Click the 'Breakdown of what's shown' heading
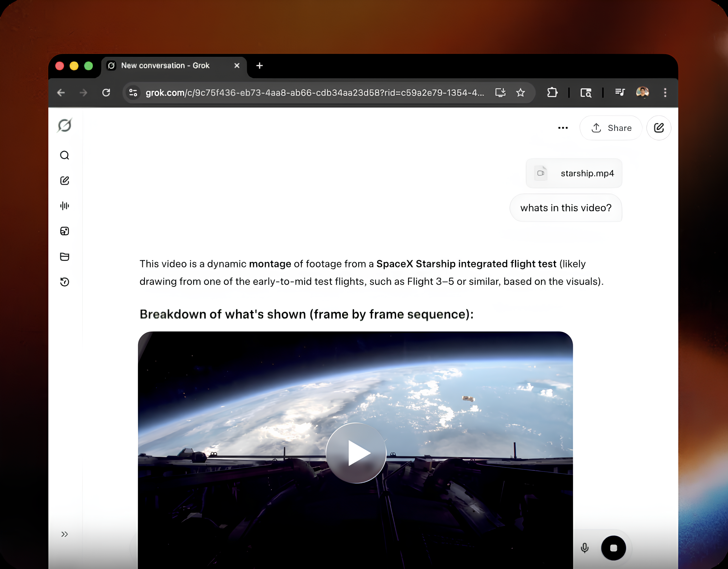This screenshot has height=569, width=728. point(307,314)
